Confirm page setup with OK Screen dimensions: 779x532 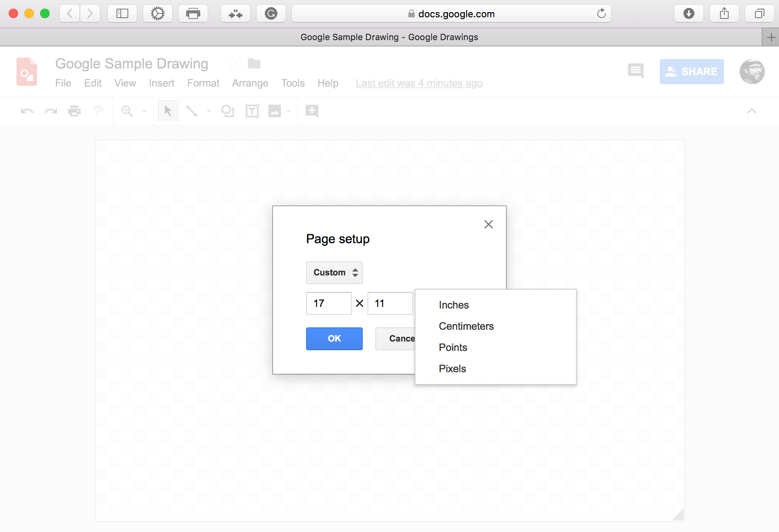[334, 338]
